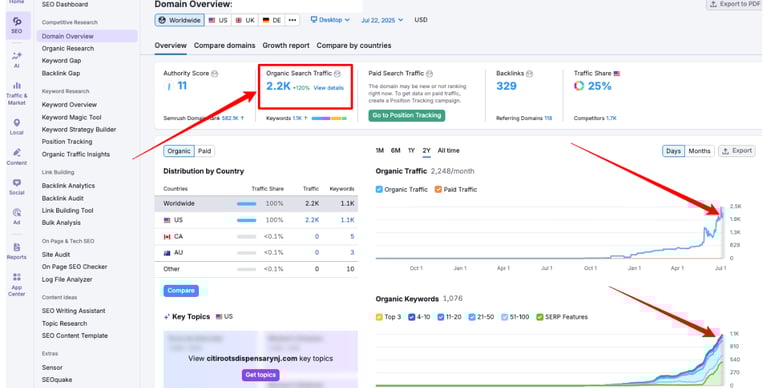Switch chart granularity to Months

(699, 151)
